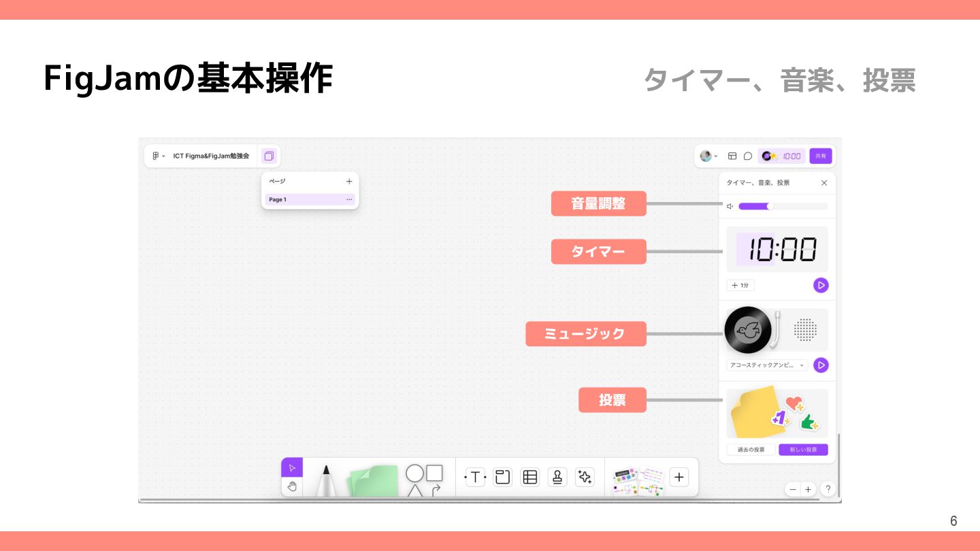Open more tools with plus button
This screenshot has width=980, height=551.
[x=679, y=477]
